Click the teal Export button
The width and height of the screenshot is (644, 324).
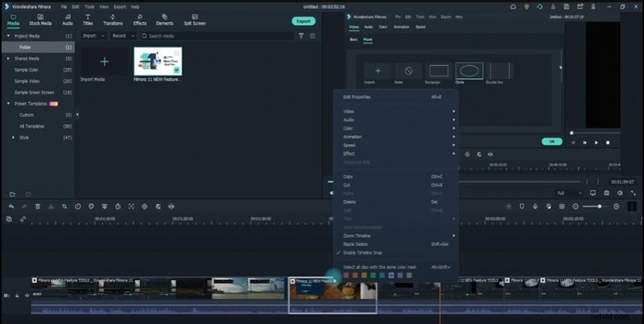click(303, 21)
